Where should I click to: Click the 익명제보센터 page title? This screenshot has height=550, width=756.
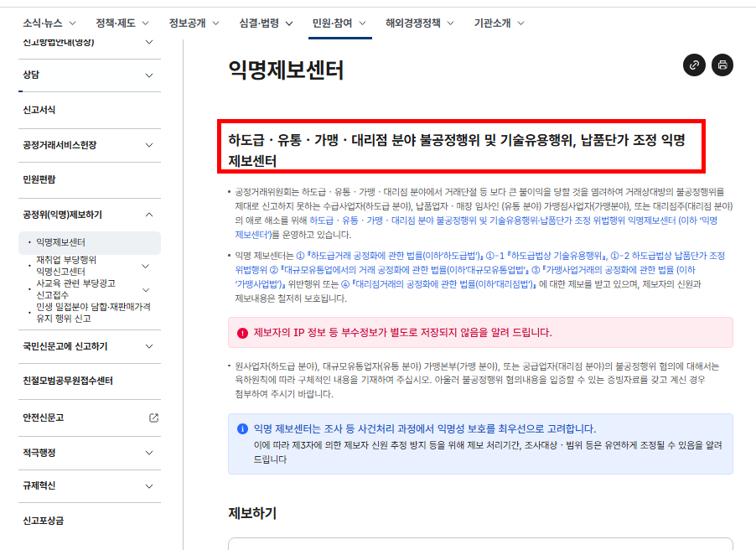click(286, 70)
